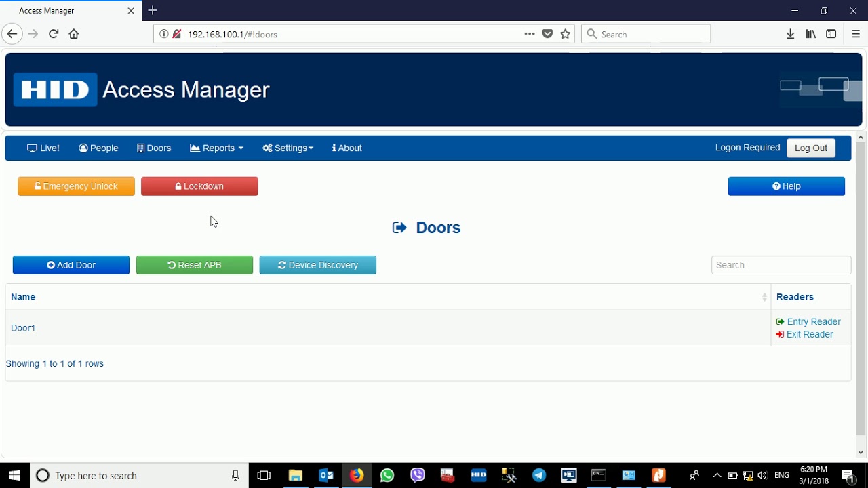Sort the table by Name column arrows
868x488 pixels.
[x=764, y=297]
